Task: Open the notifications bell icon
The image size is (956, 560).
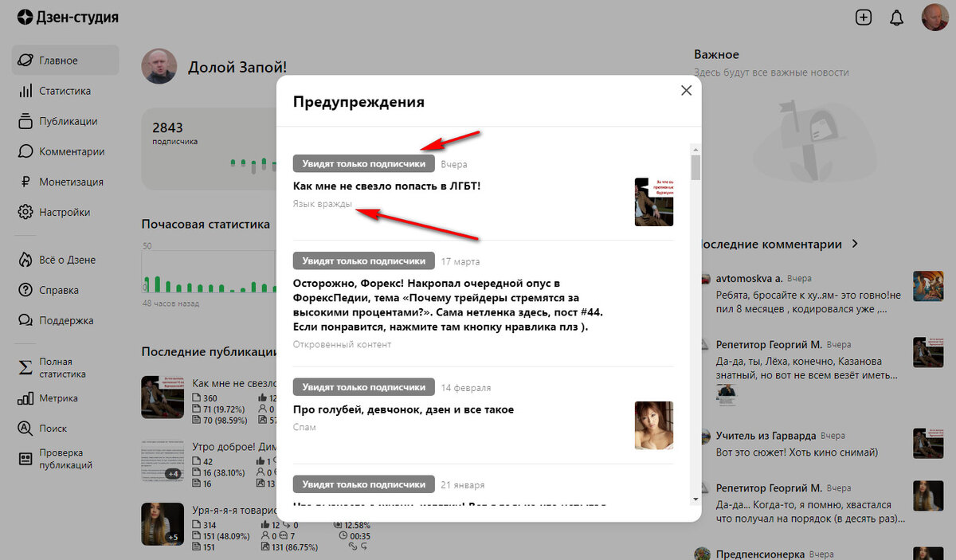Action: pyautogui.click(x=897, y=18)
